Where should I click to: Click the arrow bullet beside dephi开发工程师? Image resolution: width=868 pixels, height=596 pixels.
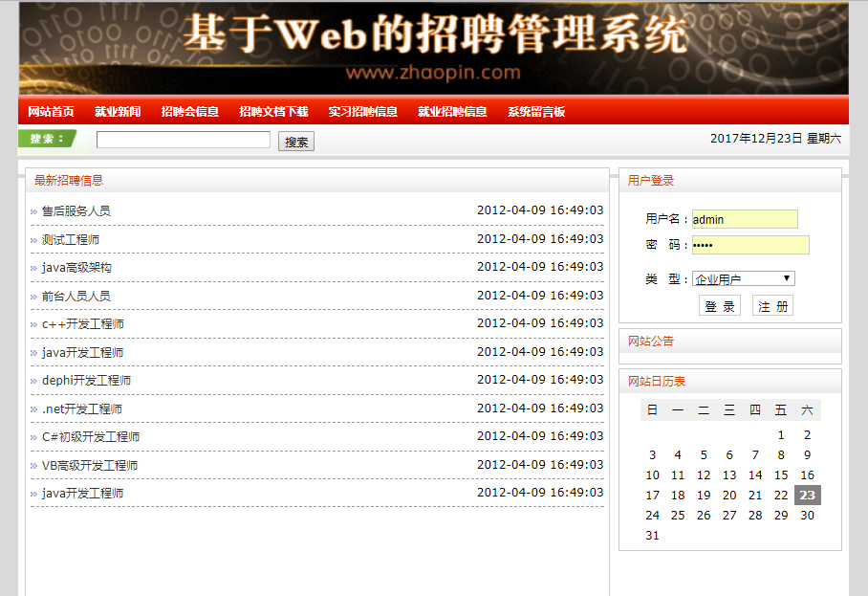(x=33, y=382)
